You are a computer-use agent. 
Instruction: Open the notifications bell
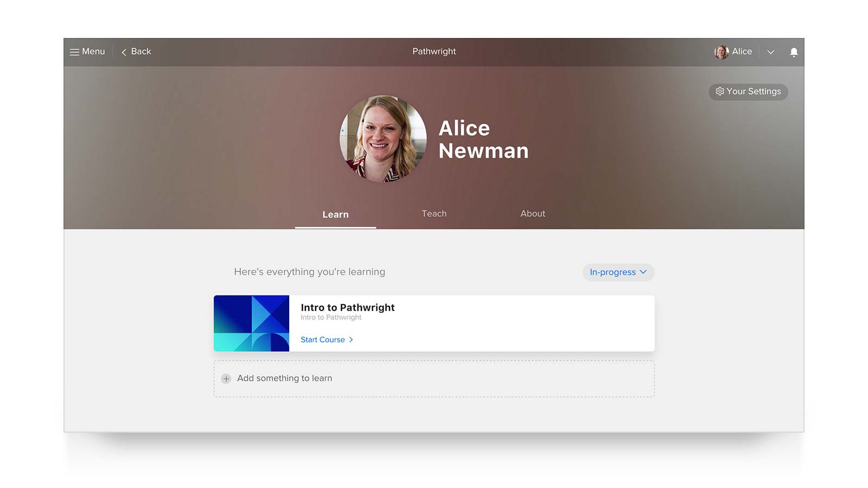click(x=794, y=52)
